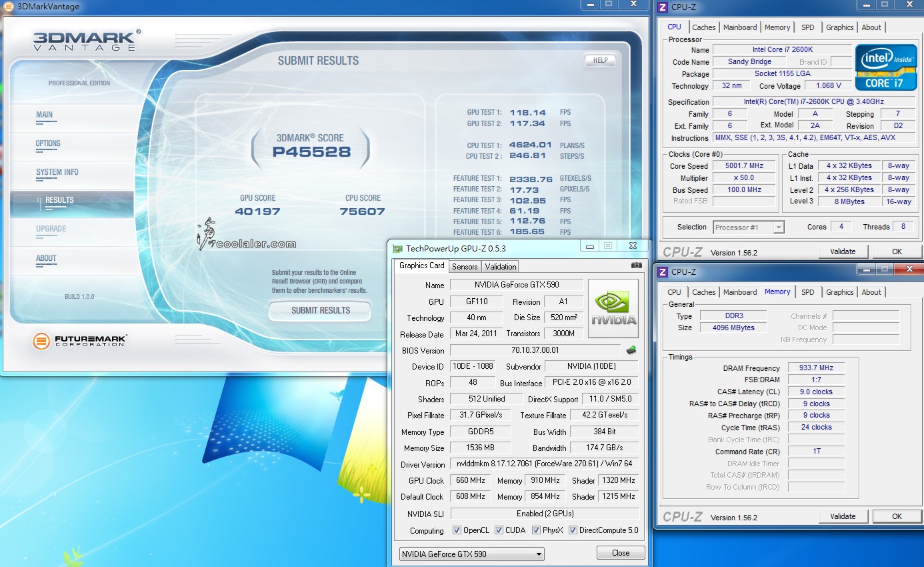Open Graphics tab in upper CPU-Z window

point(839,27)
